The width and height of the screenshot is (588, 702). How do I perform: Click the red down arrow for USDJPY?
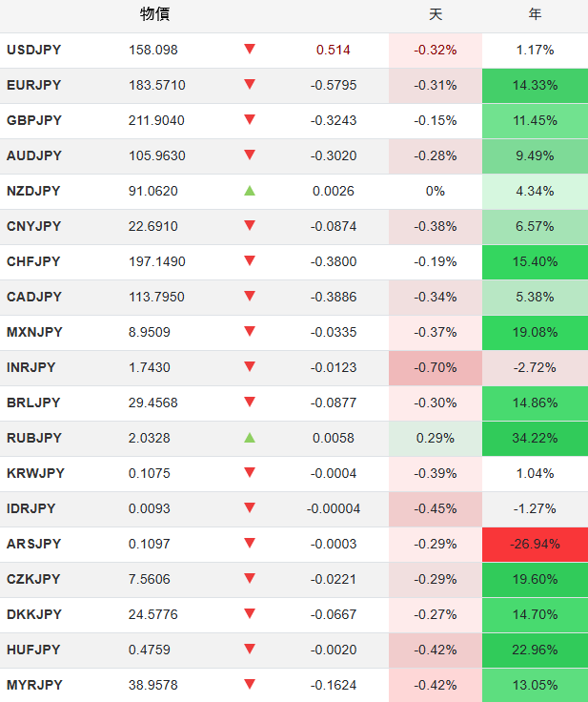(250, 50)
